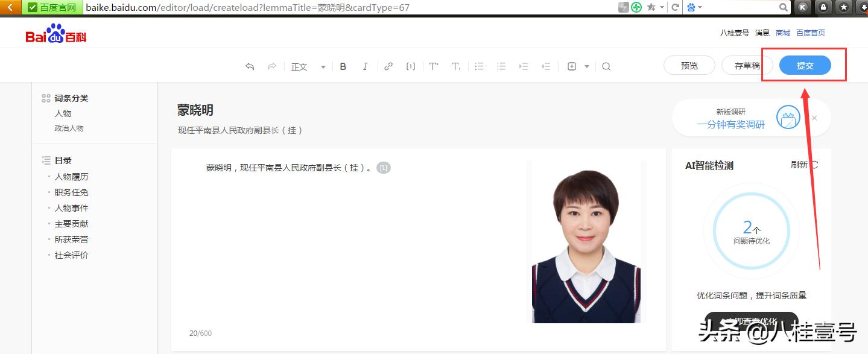Click the 存草稿 save draft button
Screen dimensions: 868x354
[x=747, y=65]
